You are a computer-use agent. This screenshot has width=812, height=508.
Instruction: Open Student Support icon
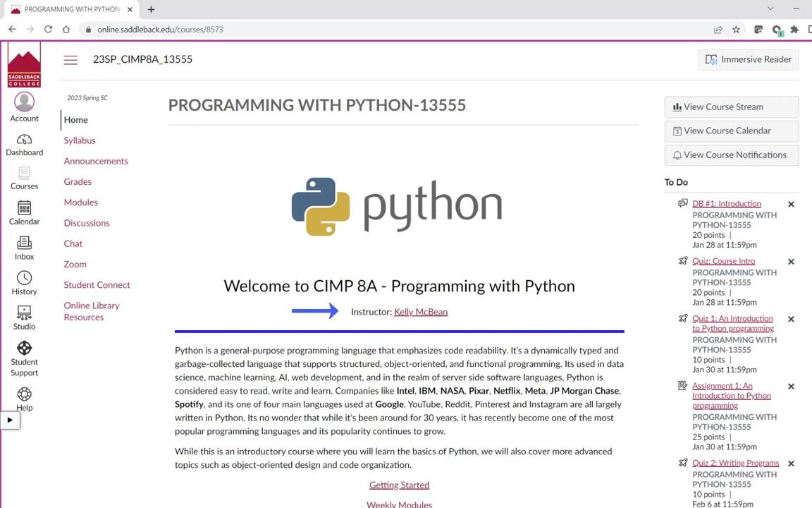click(24, 358)
